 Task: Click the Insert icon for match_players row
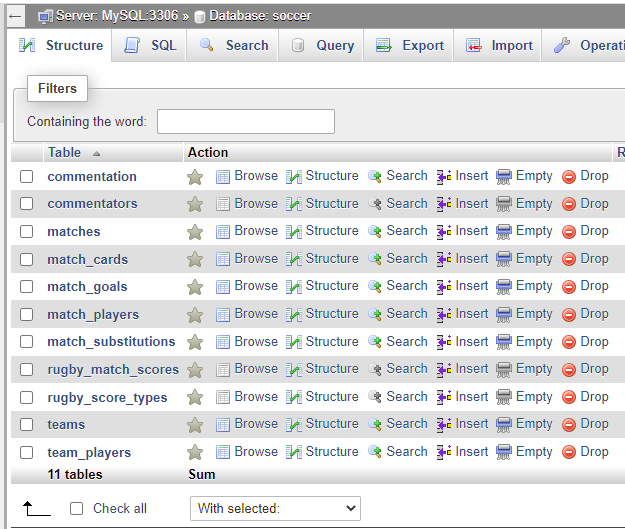pyautogui.click(x=444, y=314)
